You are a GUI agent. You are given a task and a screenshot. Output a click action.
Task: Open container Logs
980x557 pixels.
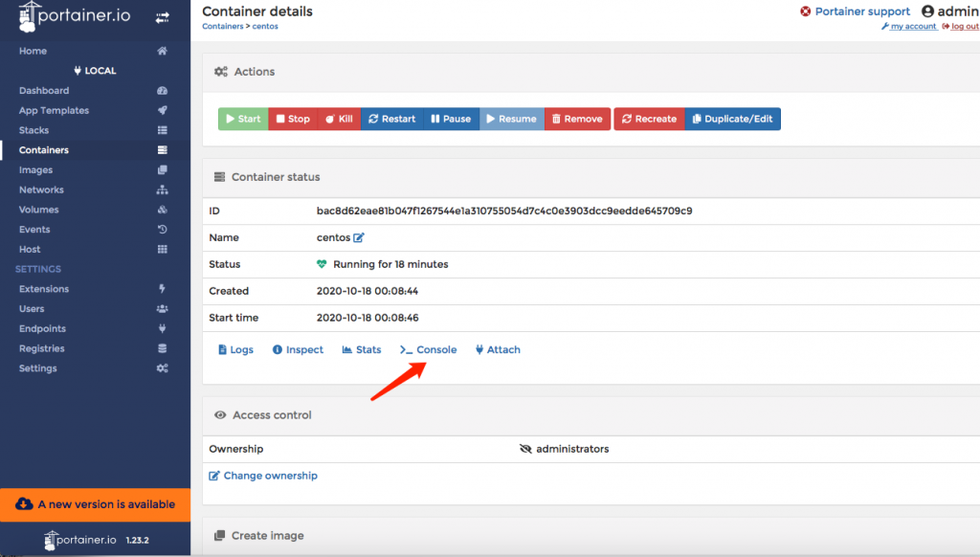235,350
